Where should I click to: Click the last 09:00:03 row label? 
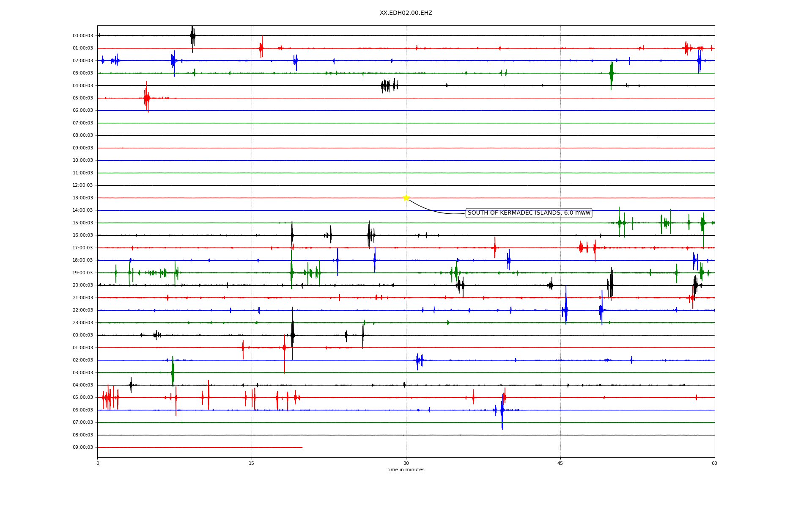tap(83, 447)
